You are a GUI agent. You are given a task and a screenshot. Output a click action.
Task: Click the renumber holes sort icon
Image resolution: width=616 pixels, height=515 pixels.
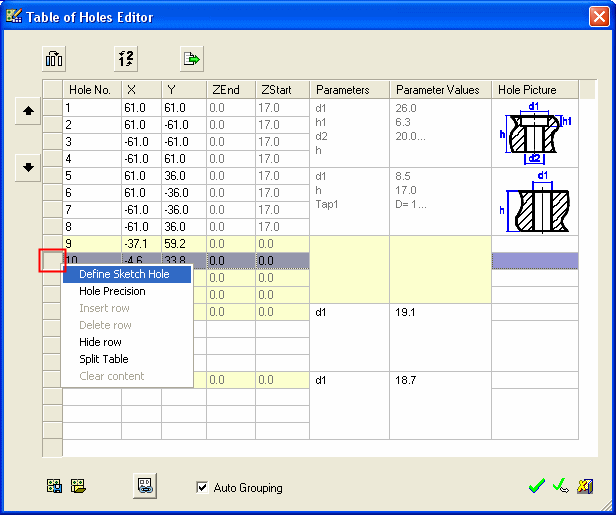(x=123, y=58)
